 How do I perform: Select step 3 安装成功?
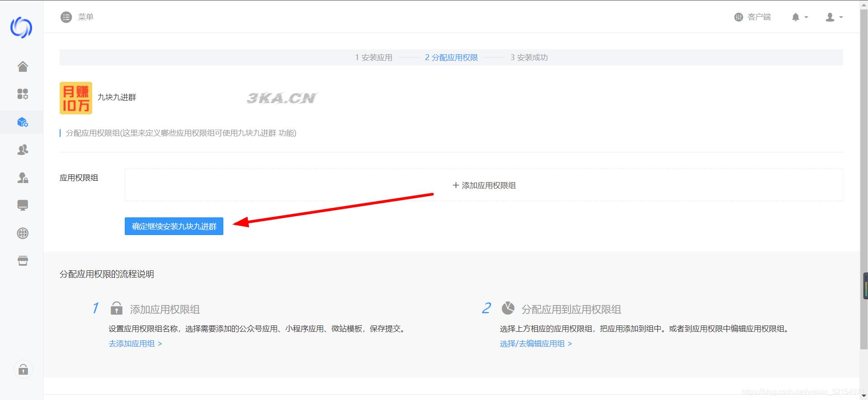(x=529, y=57)
